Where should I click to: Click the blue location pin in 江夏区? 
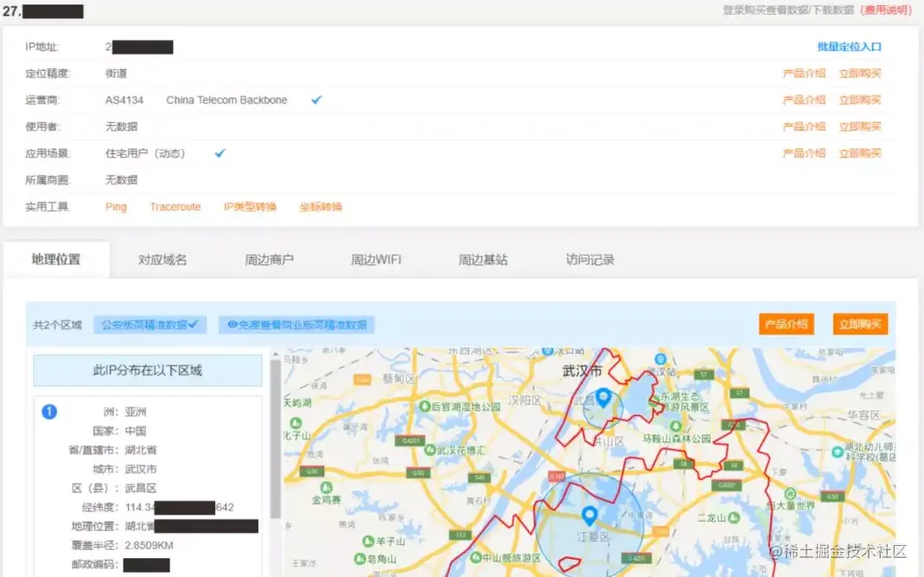click(x=589, y=516)
